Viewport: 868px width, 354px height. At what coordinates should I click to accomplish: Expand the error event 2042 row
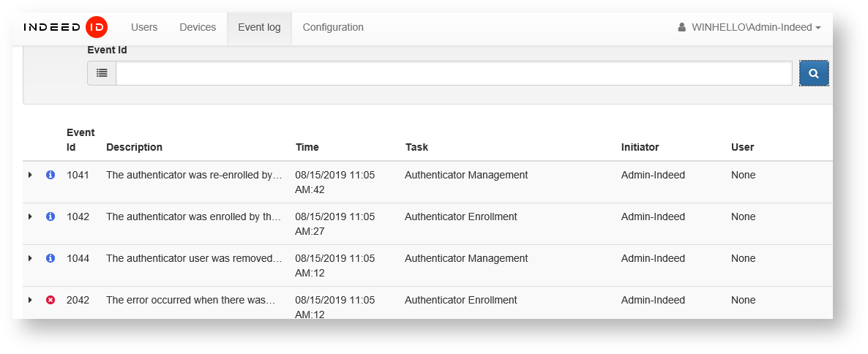click(30, 301)
